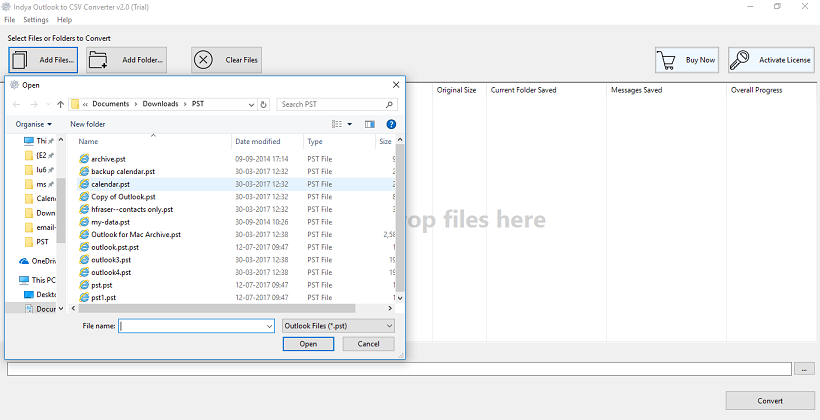Click the Back arrow in Open dialog
Viewport: 820px width, 420px height.
pyautogui.click(x=17, y=104)
